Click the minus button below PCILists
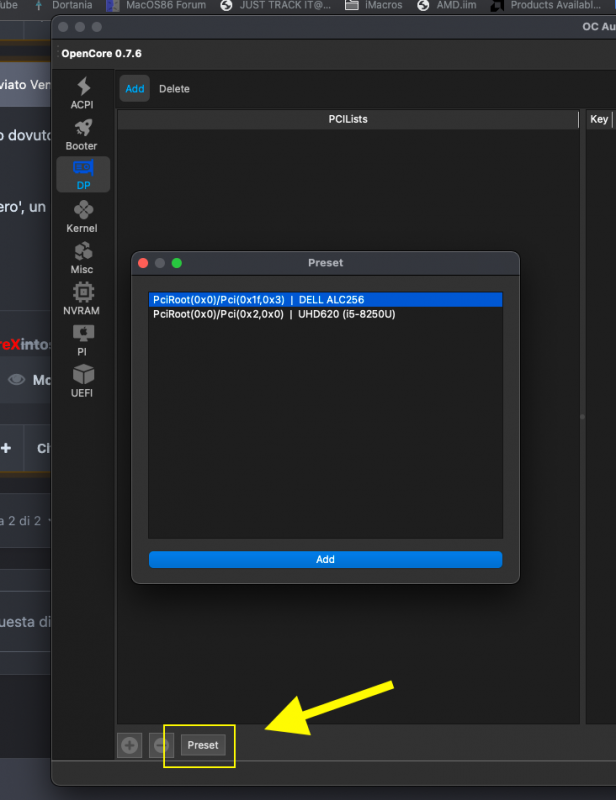The width and height of the screenshot is (616, 800). (161, 745)
